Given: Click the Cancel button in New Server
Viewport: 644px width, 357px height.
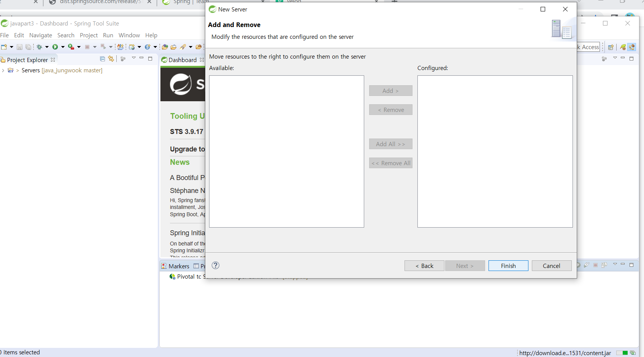Looking at the screenshot, I should [x=552, y=266].
